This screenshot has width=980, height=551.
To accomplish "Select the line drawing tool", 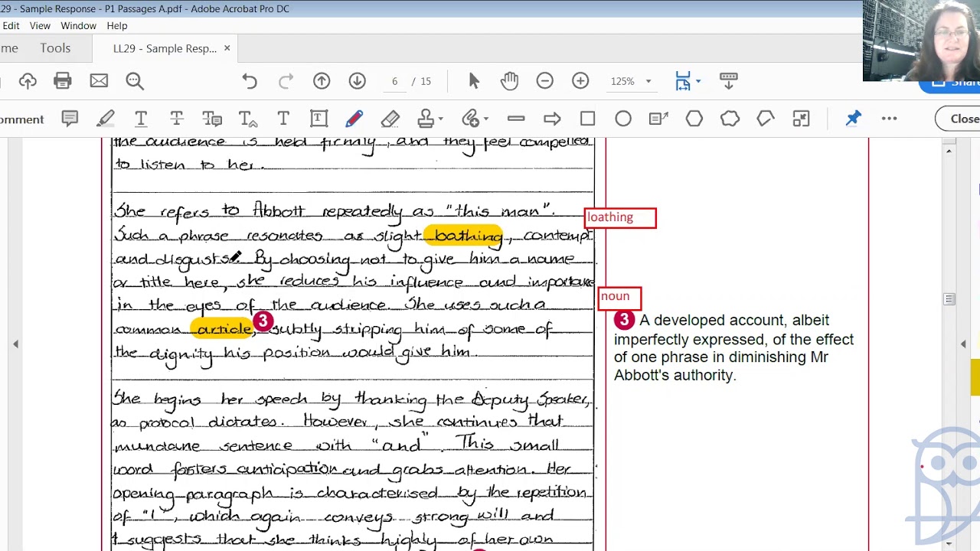I will pos(516,119).
